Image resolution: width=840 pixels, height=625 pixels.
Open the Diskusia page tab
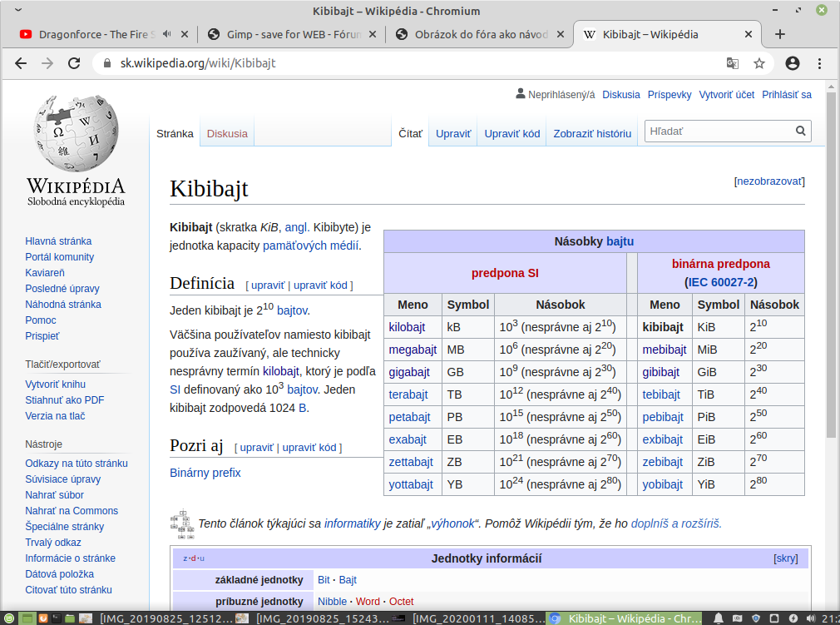coord(227,133)
